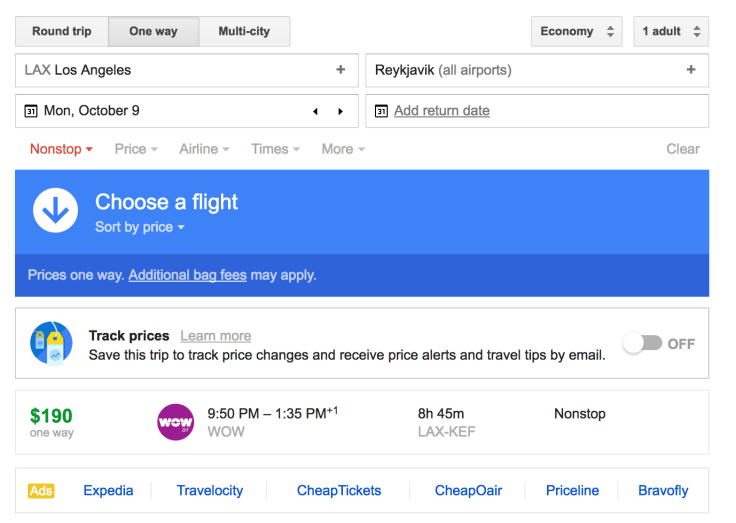Open the 1 adult passengers dropdown
The image size is (736, 523).
click(x=671, y=31)
